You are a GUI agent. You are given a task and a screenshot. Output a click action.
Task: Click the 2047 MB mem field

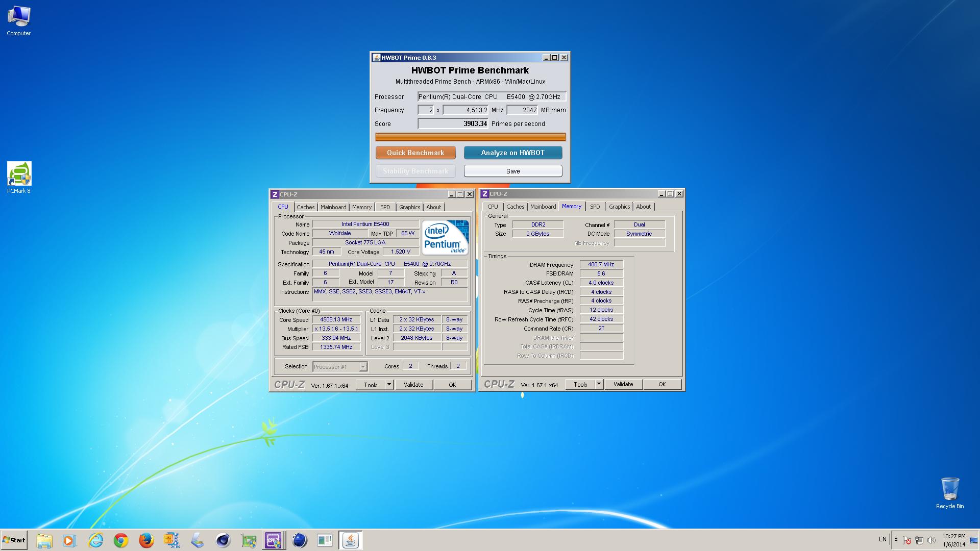click(522, 110)
